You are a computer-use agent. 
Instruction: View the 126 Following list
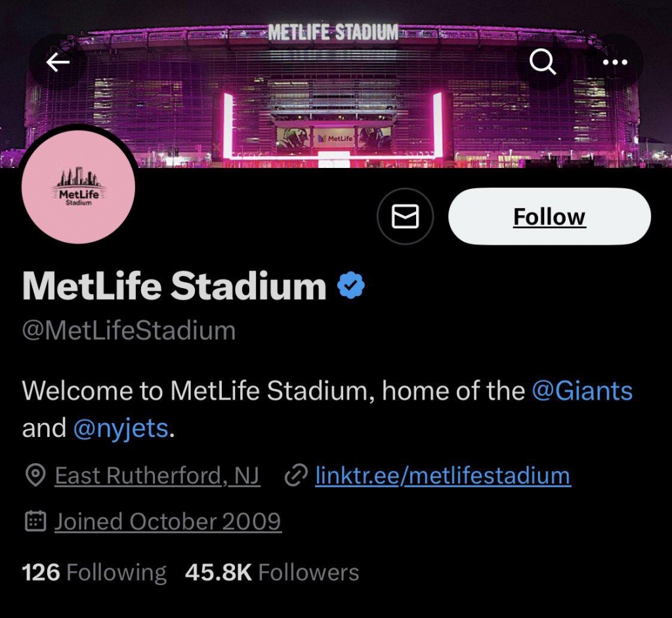[x=94, y=572]
